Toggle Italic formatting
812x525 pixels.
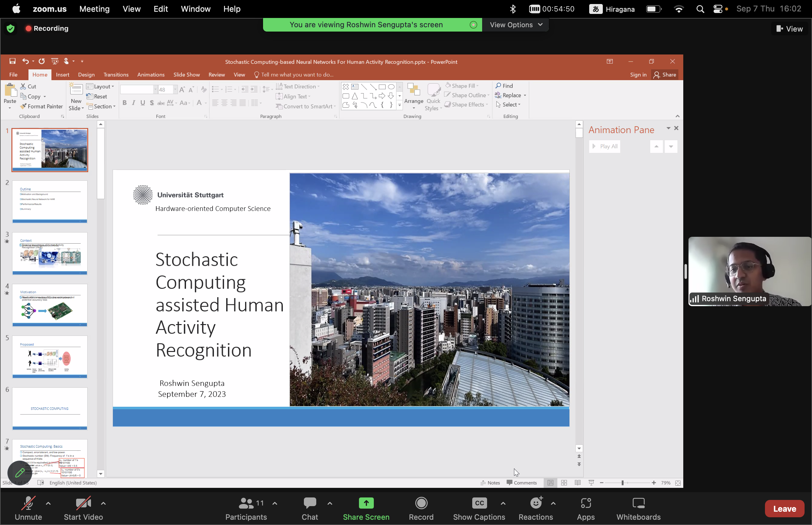(134, 103)
